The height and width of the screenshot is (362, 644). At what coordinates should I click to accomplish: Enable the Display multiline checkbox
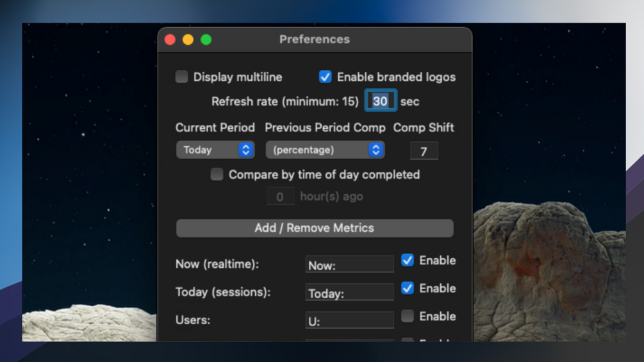pos(181,77)
